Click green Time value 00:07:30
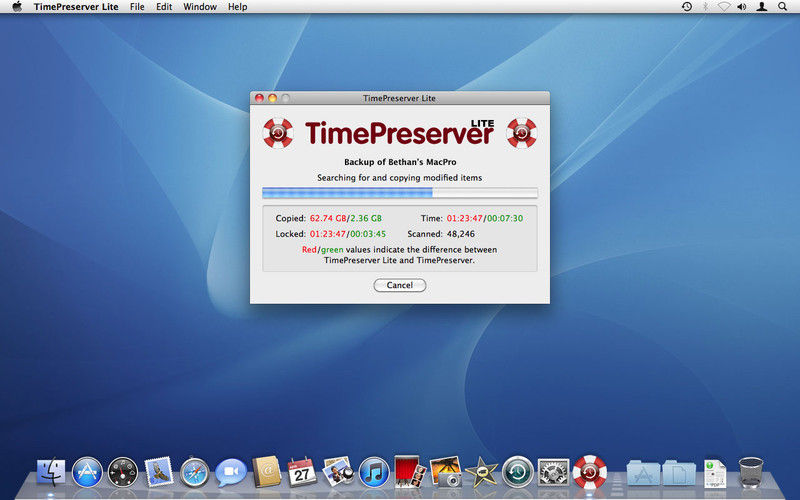Screen dimensions: 800x500 pos(505,218)
